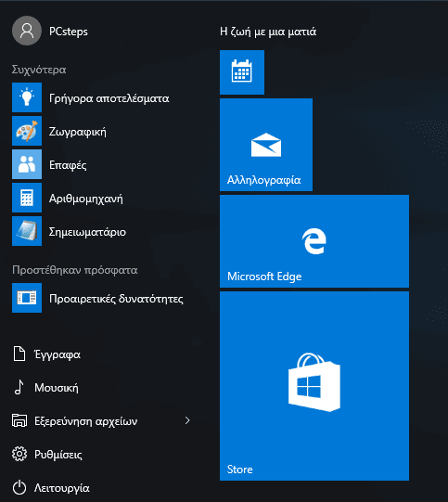Click the Η ζωή με μια ματιά group header
The height and width of the screenshot is (502, 448).
pos(268,32)
